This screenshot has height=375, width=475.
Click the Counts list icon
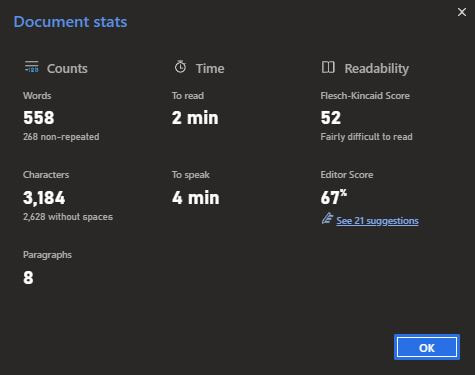(32, 67)
